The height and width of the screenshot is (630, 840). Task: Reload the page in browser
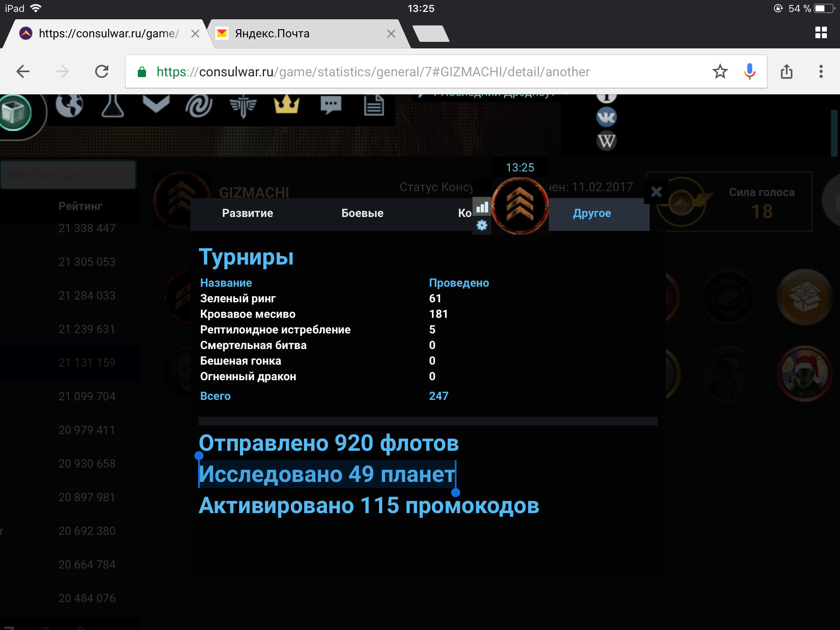pyautogui.click(x=102, y=72)
